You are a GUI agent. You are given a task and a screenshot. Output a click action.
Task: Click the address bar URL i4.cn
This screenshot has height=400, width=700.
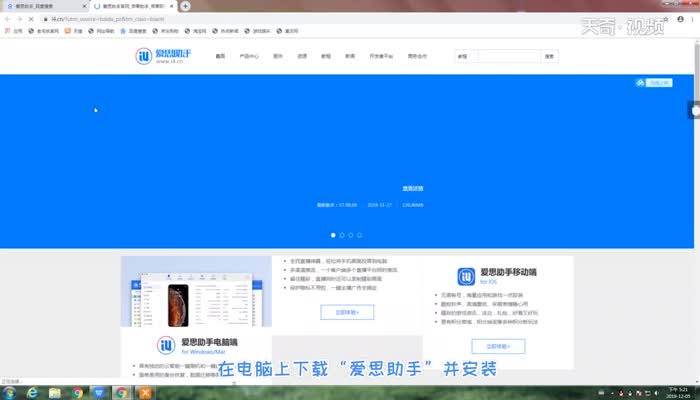point(108,19)
